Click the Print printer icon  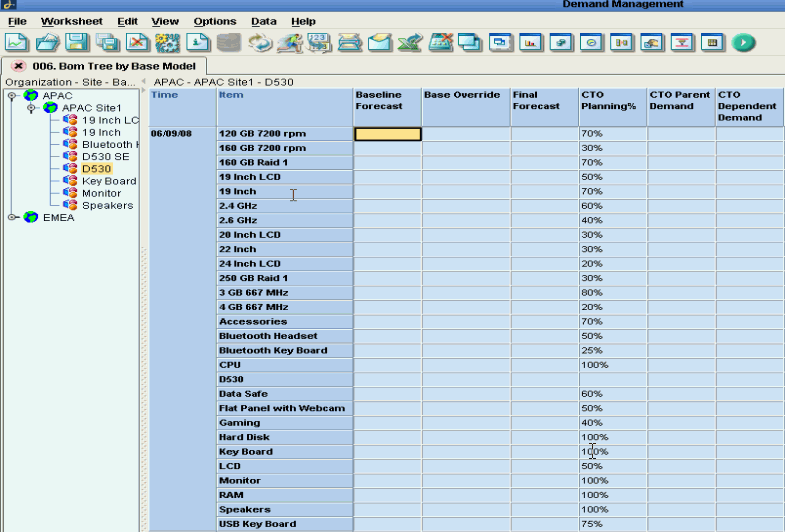point(349,43)
